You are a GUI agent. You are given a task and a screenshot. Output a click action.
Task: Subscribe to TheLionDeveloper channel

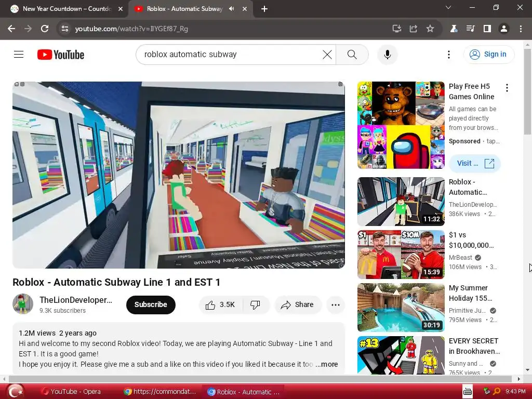[151, 304]
